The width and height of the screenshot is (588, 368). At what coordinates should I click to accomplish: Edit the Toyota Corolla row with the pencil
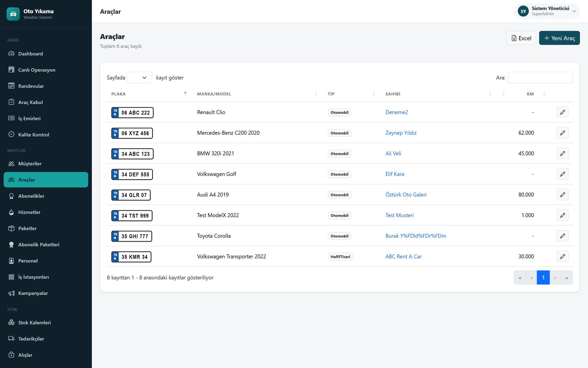coord(562,236)
